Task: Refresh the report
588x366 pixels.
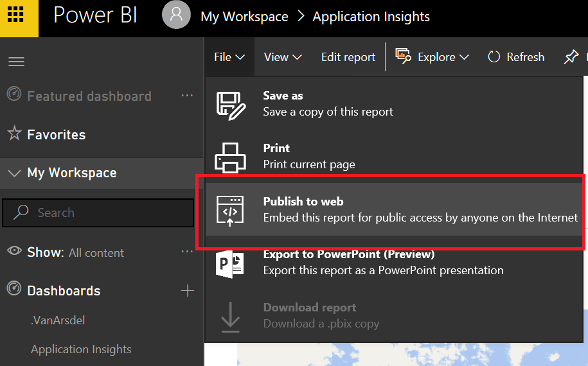Action: tap(516, 57)
